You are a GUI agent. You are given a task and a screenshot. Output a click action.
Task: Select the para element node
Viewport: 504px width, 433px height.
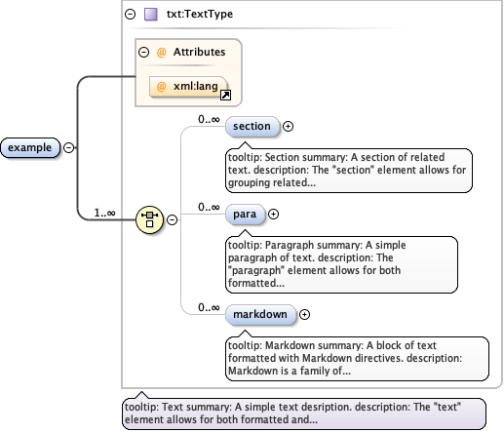[x=246, y=215]
